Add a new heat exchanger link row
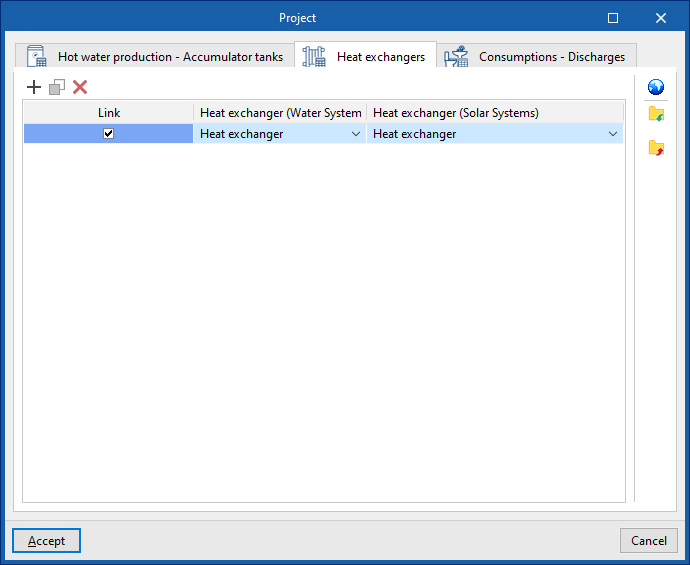The image size is (690, 565). coord(34,87)
